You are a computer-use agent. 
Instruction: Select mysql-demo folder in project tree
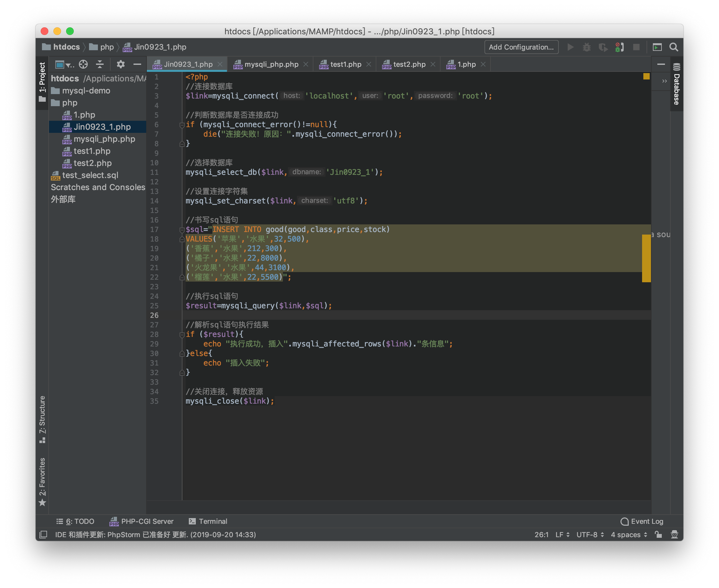(98, 91)
